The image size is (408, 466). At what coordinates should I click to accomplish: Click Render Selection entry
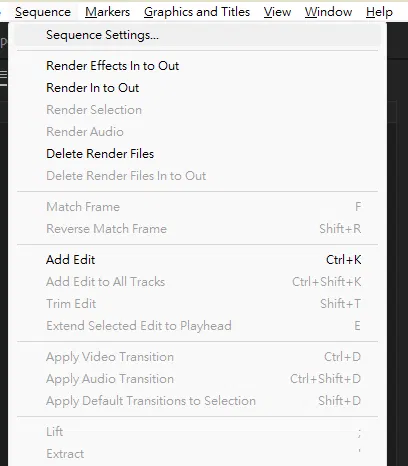coord(197,110)
